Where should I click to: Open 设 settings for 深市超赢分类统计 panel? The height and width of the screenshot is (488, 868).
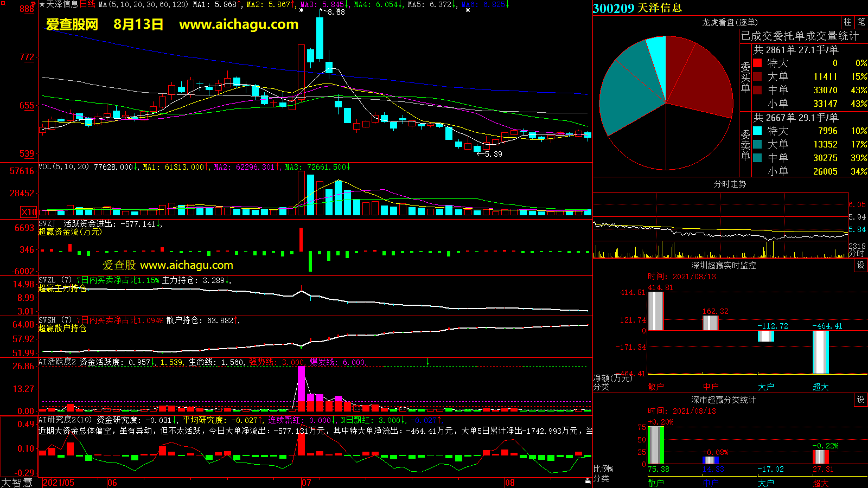pyautogui.click(x=861, y=400)
